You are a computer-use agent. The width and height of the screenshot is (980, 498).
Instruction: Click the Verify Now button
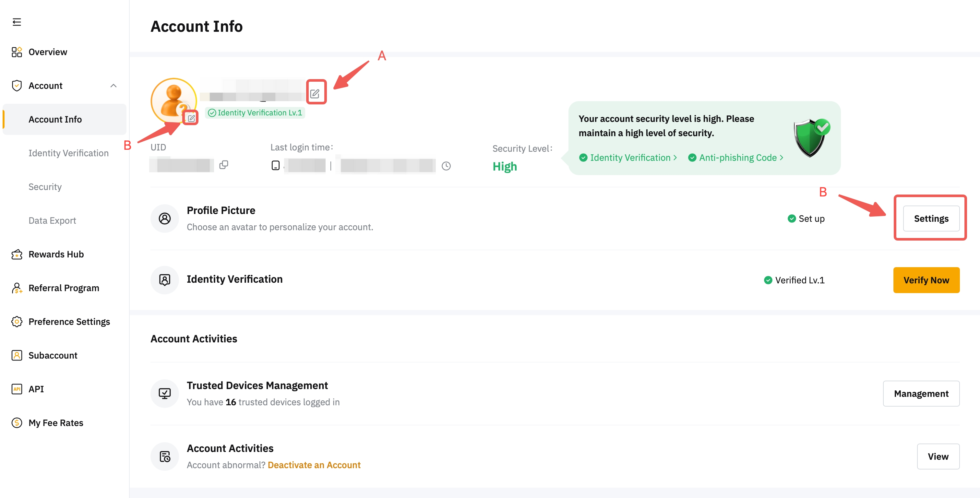tap(926, 280)
